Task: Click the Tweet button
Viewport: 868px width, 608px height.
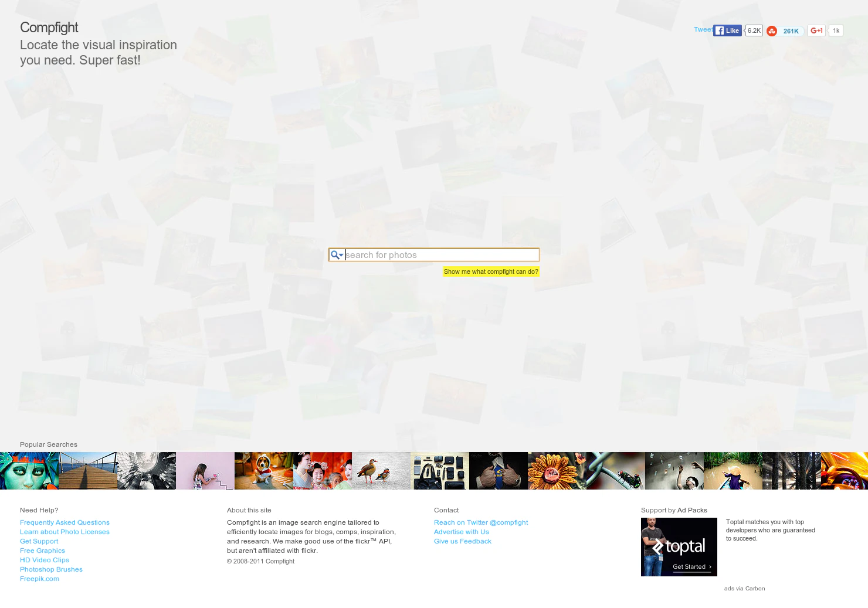Action: [x=703, y=30]
